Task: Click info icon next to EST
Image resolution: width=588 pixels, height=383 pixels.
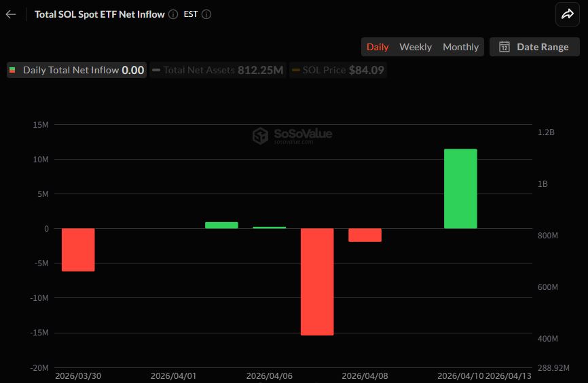Action: [206, 14]
